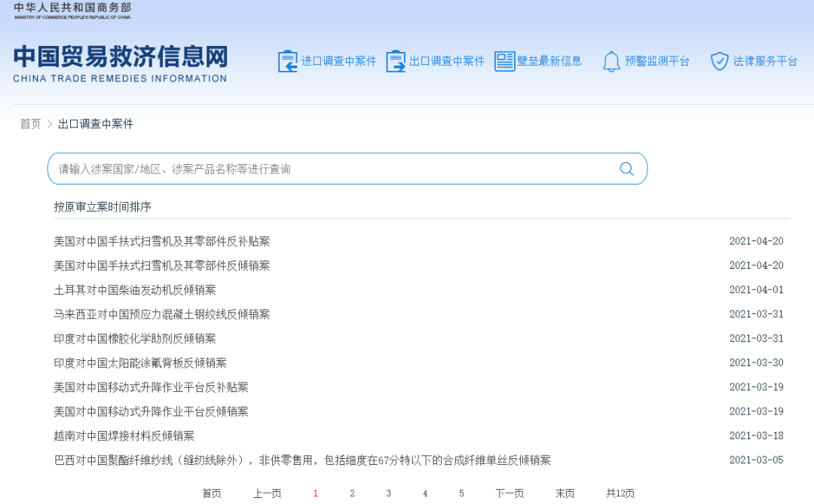Go to 首页 in the breadcrumb

coord(30,124)
